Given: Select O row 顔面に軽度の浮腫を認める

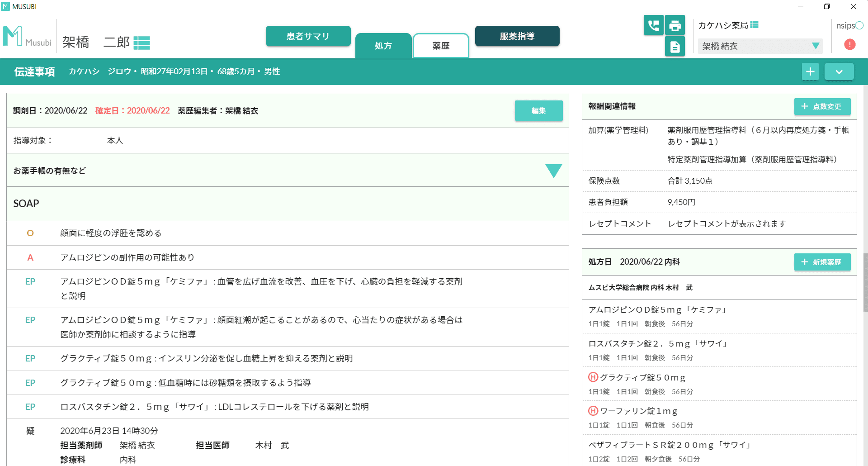Looking at the screenshot, I should pyautogui.click(x=288, y=233).
